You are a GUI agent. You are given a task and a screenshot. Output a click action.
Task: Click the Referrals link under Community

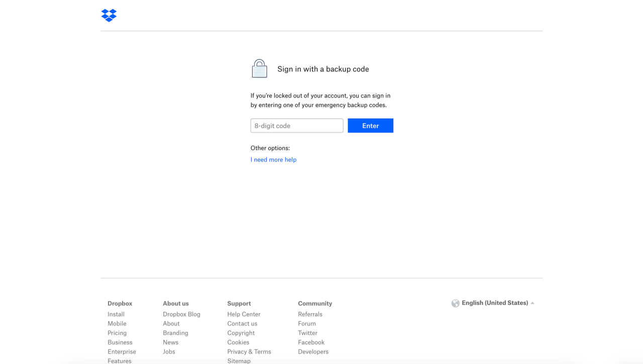point(310,314)
